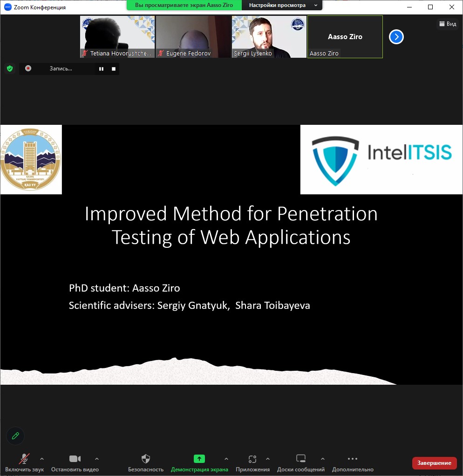
Task: Expand video options arrow next to camera
Action: pos(97,459)
